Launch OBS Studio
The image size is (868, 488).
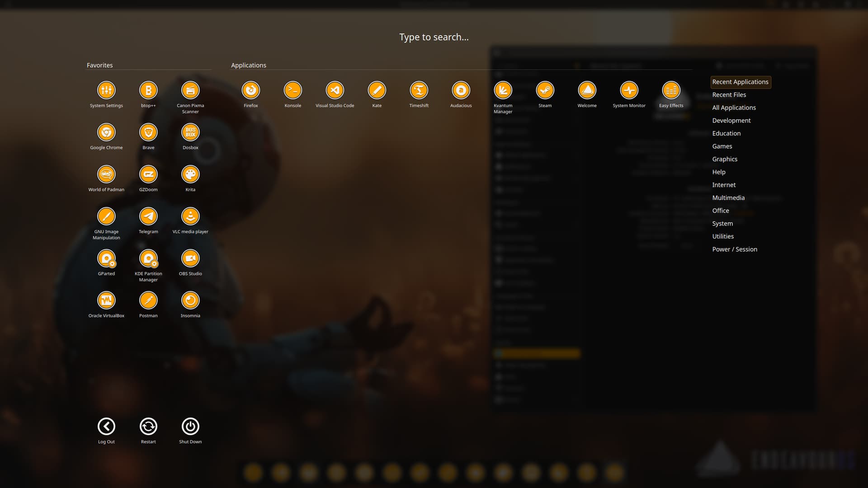click(190, 258)
